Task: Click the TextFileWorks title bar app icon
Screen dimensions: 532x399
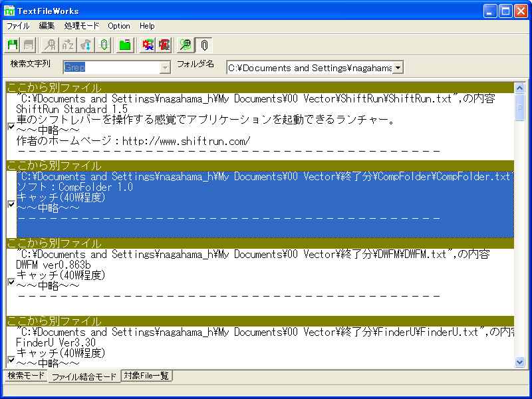Action: point(9,11)
